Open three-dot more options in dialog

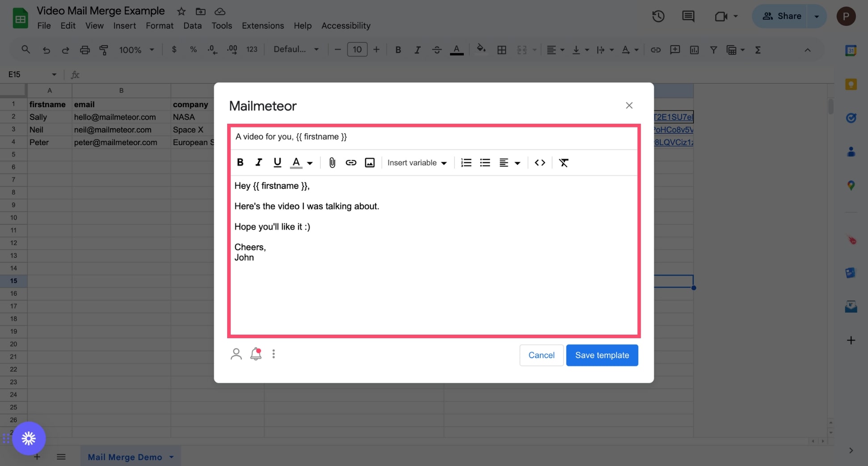coord(274,354)
